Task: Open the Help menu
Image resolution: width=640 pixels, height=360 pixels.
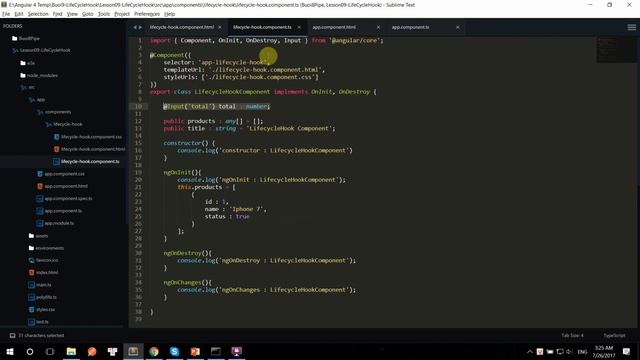Action: [x=169, y=14]
